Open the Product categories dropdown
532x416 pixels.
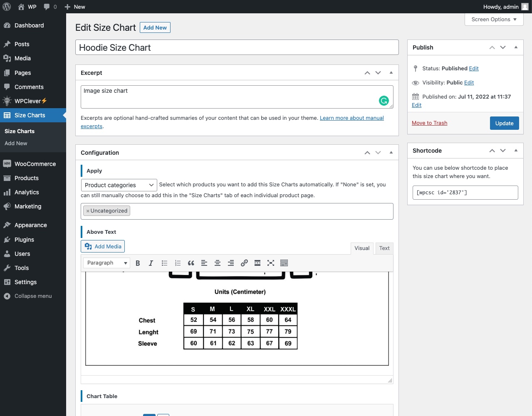click(119, 185)
